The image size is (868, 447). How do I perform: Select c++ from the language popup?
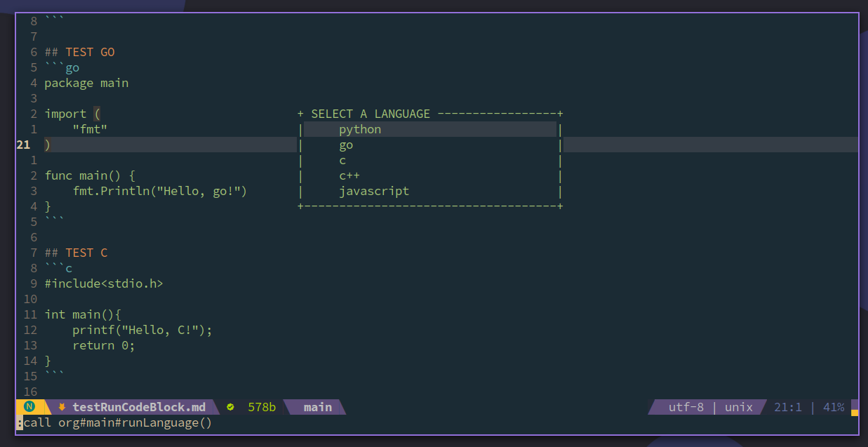coord(349,175)
